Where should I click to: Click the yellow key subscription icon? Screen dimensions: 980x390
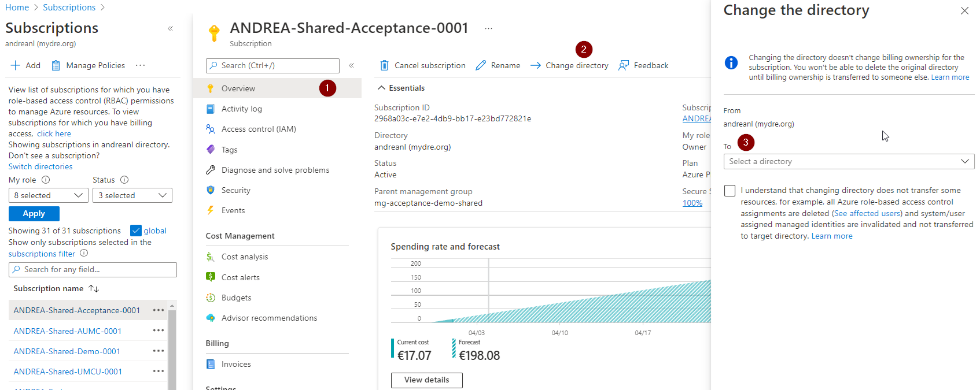[214, 33]
